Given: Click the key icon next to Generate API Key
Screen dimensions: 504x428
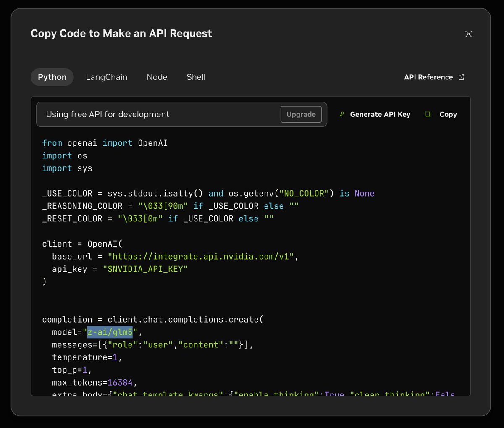Looking at the screenshot, I should click(x=342, y=114).
